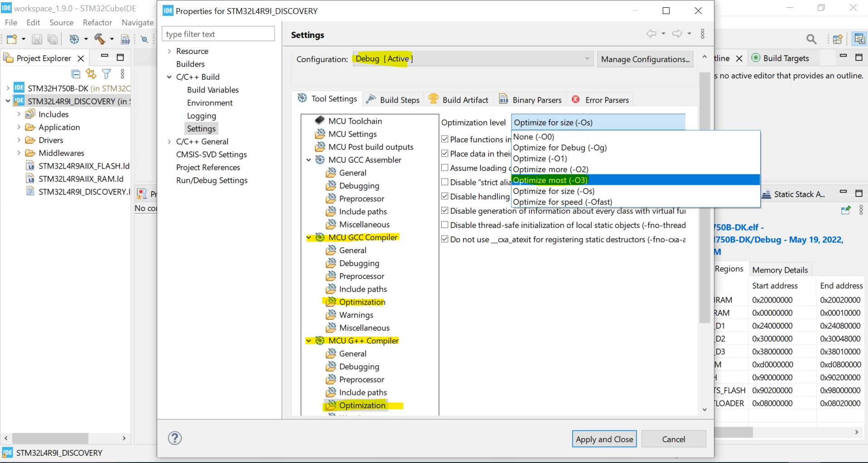Open the back history dropdown arrow
This screenshot has width=868, height=463.
click(x=663, y=34)
